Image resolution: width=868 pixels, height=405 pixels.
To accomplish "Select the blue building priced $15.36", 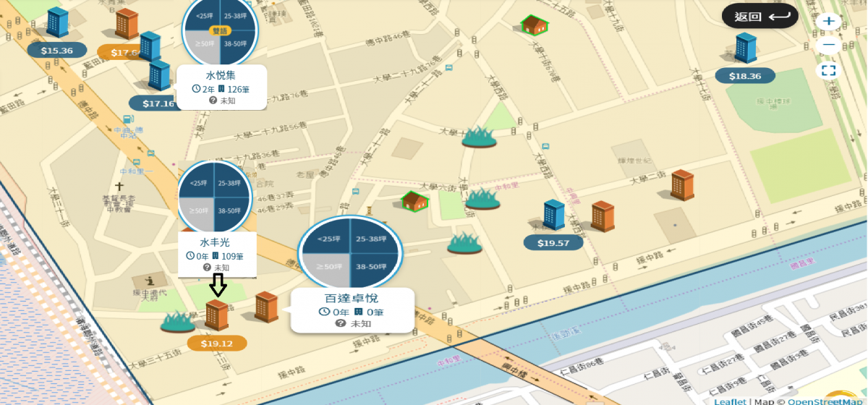I will click(x=57, y=23).
